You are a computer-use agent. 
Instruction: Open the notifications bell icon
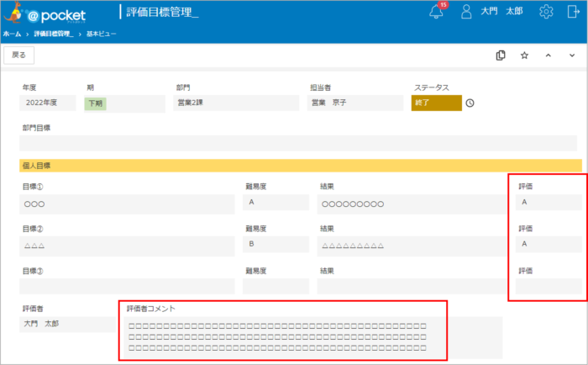[436, 12]
